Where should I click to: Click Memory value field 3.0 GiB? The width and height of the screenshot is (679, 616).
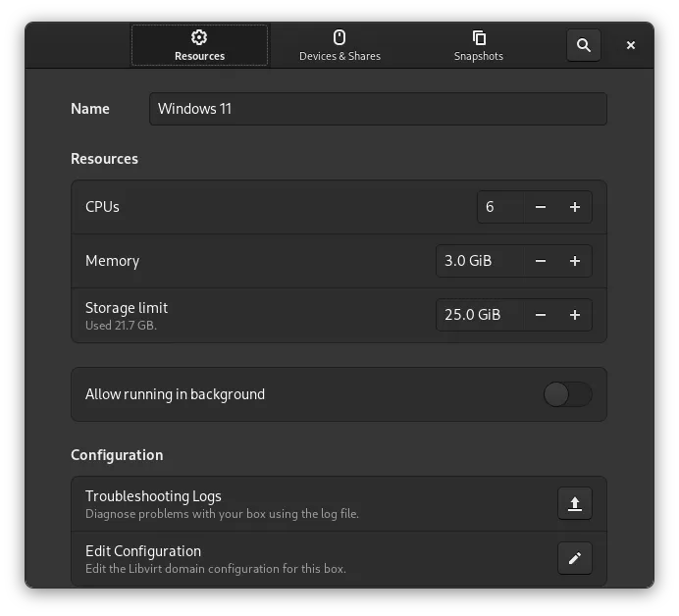[480, 261]
